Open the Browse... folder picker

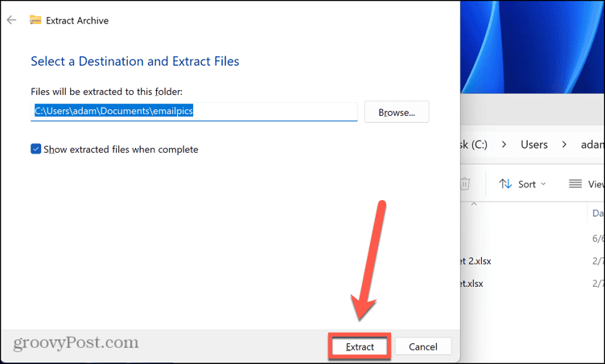(x=397, y=112)
